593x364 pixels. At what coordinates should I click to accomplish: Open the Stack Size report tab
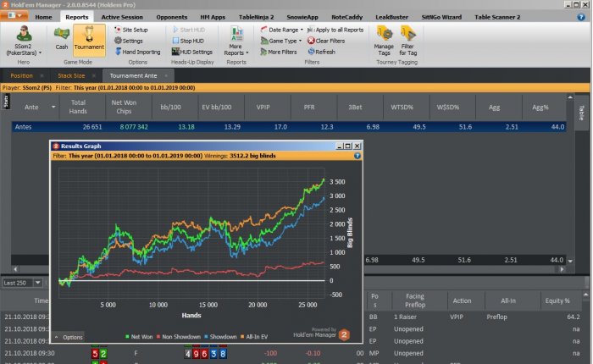(71, 75)
